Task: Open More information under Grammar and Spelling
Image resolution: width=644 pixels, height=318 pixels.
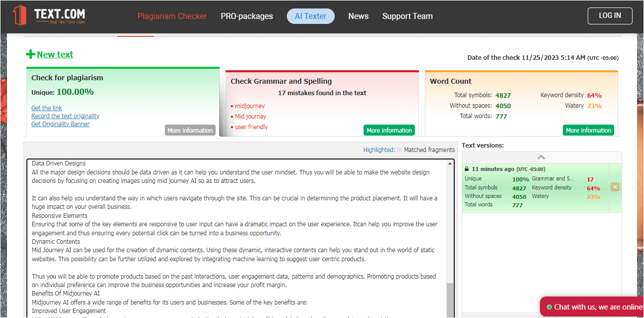Action: click(389, 130)
